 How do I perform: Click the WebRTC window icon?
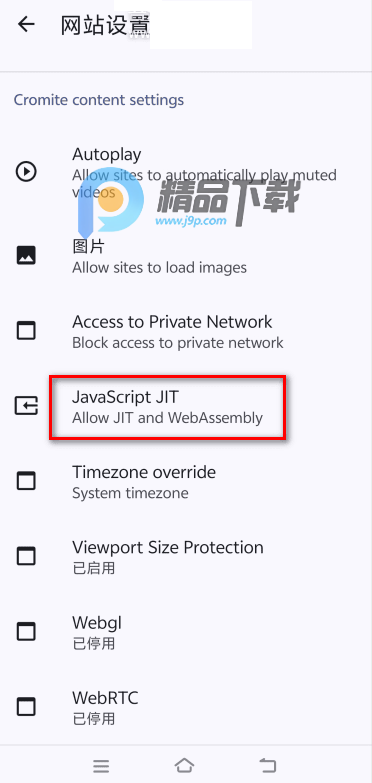tap(26, 707)
